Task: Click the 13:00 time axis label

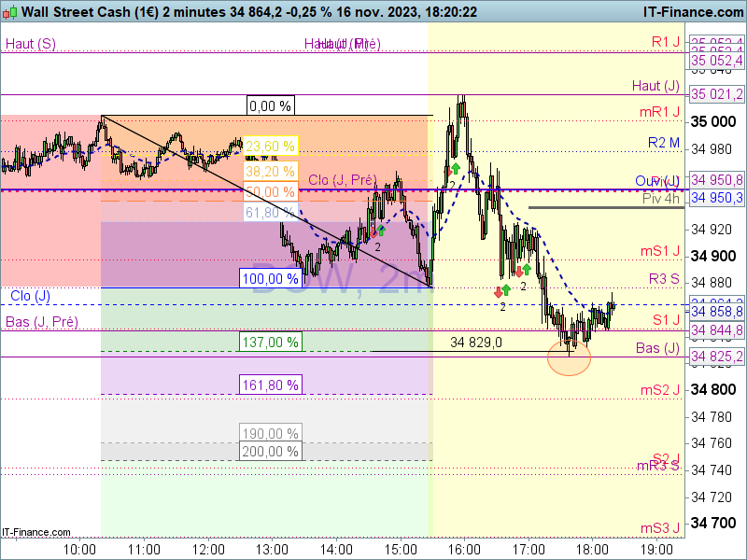Action: pos(272,550)
